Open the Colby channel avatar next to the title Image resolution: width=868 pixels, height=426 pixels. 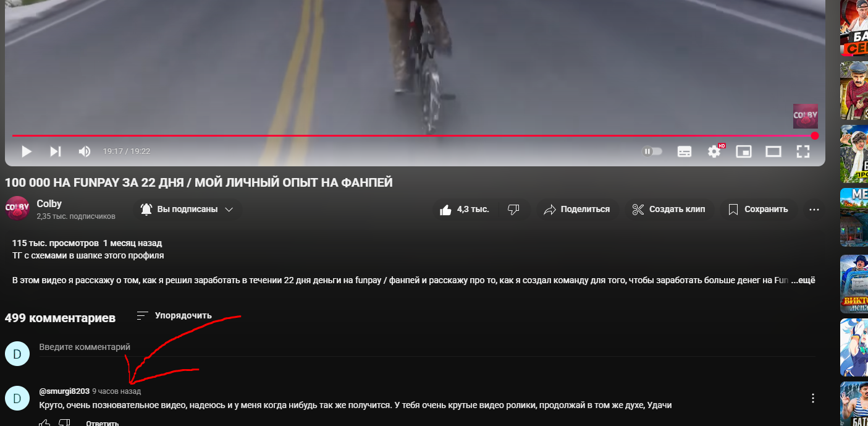pyautogui.click(x=17, y=209)
